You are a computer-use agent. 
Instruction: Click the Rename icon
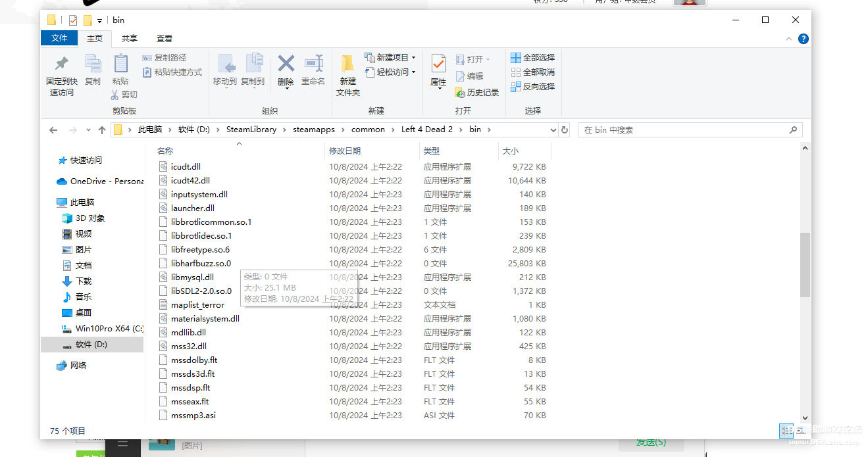[x=313, y=64]
